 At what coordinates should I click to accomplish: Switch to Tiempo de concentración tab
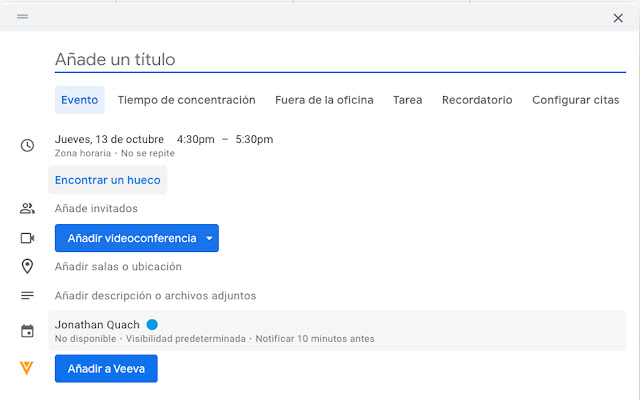click(187, 100)
